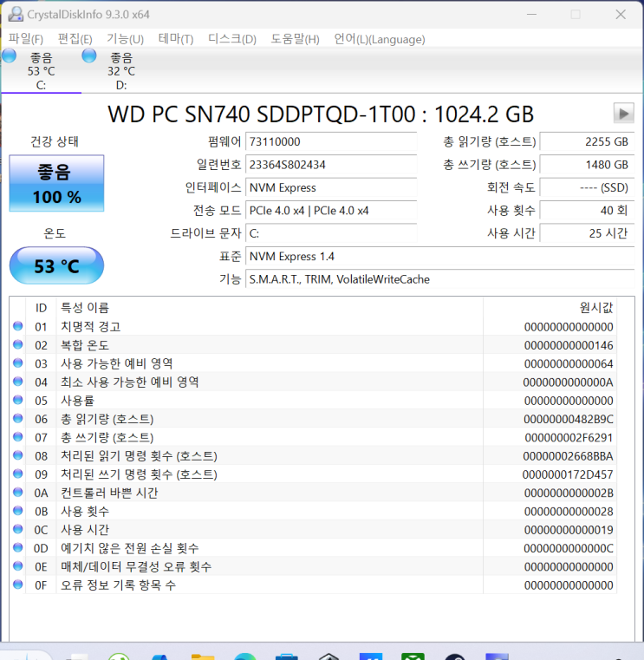Screen dimensions: 644x660
Task: Click the 회전 속도 value ---- (SSD)
Action: pyautogui.click(x=587, y=187)
